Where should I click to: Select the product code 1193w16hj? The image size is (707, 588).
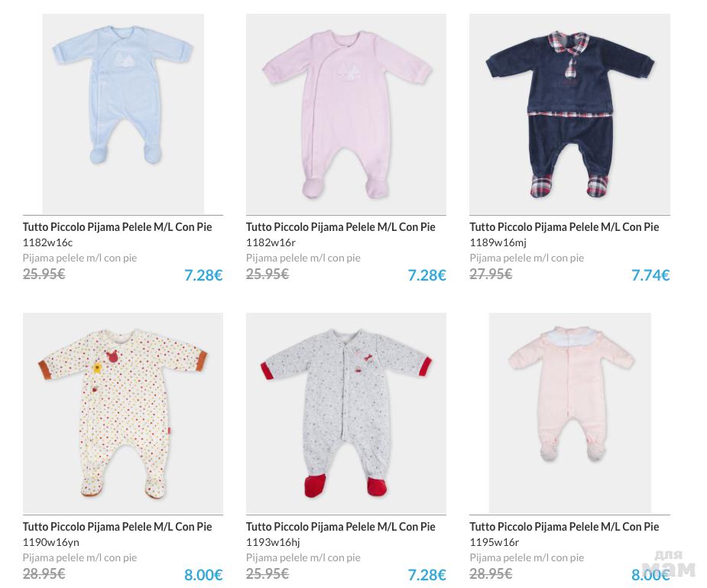273,542
